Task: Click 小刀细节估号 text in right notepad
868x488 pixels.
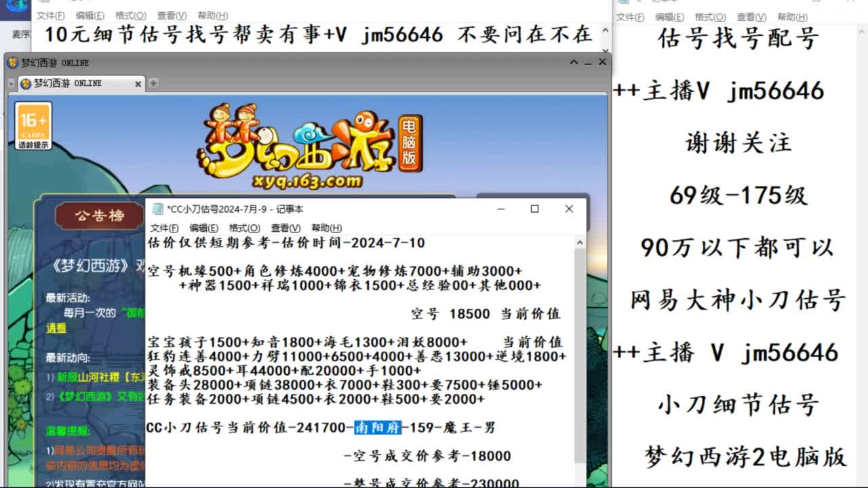Action: (x=738, y=405)
